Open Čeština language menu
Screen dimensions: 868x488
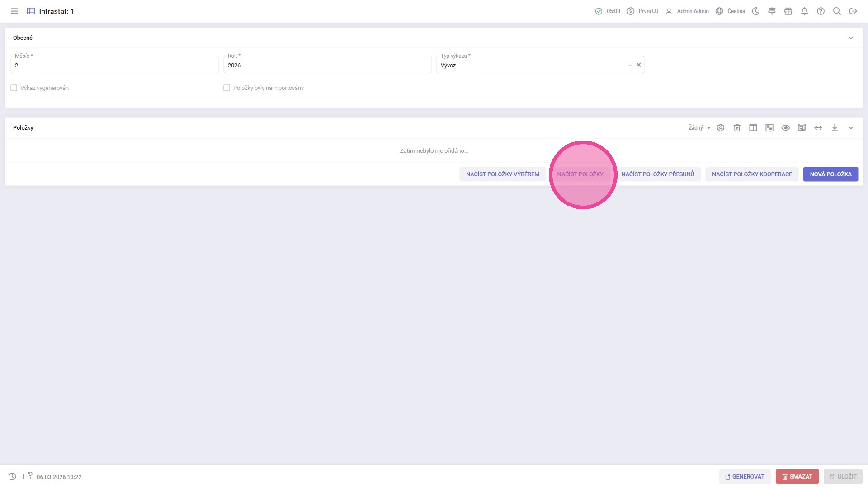731,11
